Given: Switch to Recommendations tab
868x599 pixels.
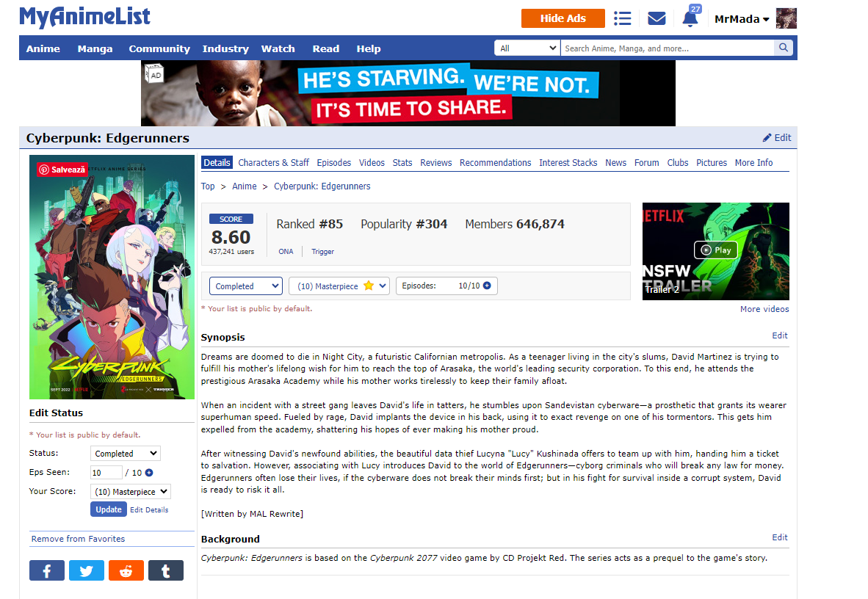Looking at the screenshot, I should tap(496, 163).
